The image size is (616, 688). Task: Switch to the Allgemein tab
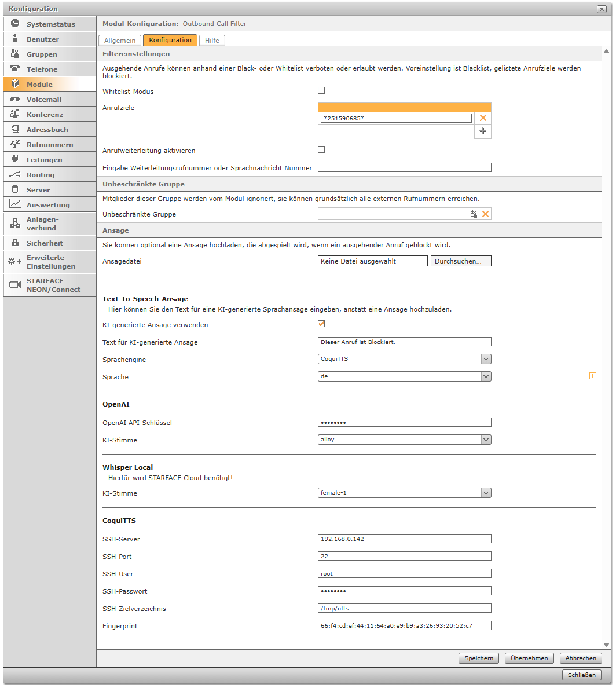120,41
